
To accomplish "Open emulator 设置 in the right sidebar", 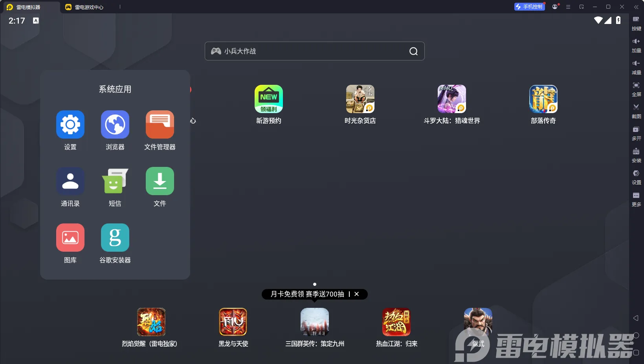I will tap(637, 177).
